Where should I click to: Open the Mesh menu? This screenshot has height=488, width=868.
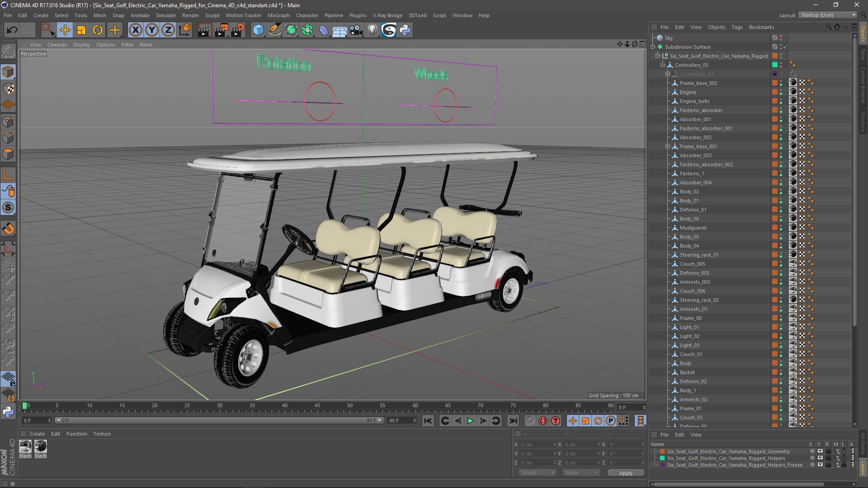point(99,15)
